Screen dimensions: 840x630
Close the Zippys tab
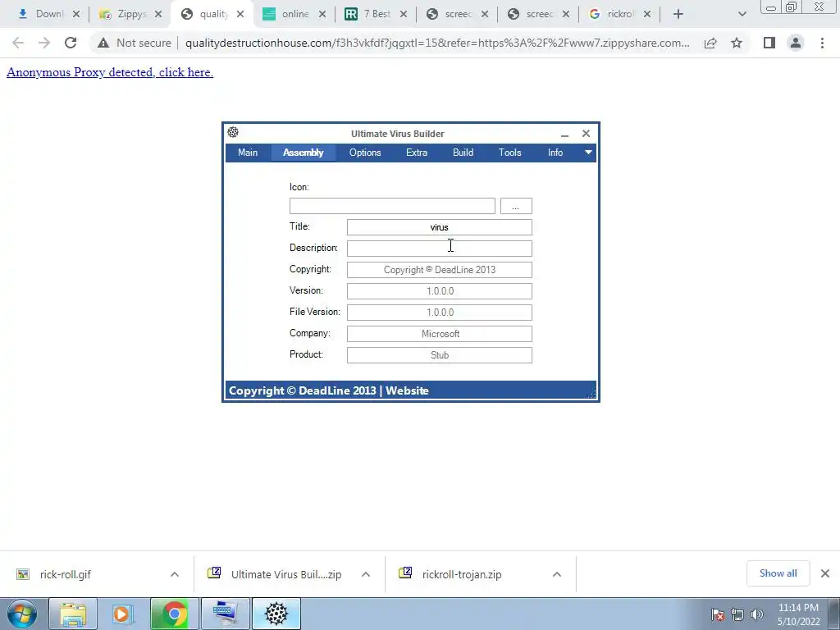coord(158,15)
